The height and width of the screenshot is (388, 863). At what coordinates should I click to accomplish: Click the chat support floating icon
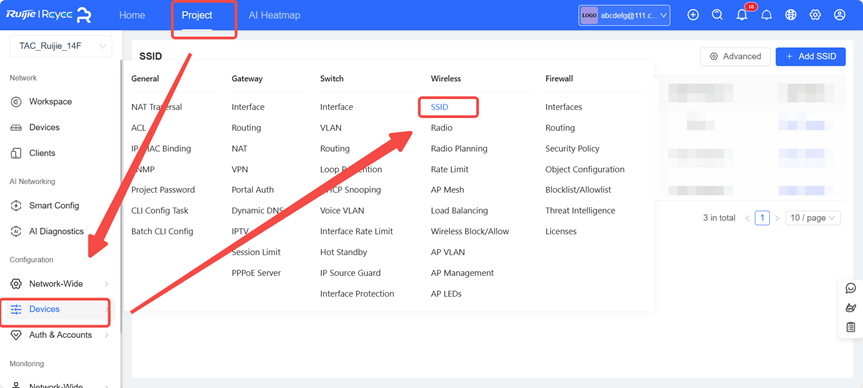coord(851,288)
